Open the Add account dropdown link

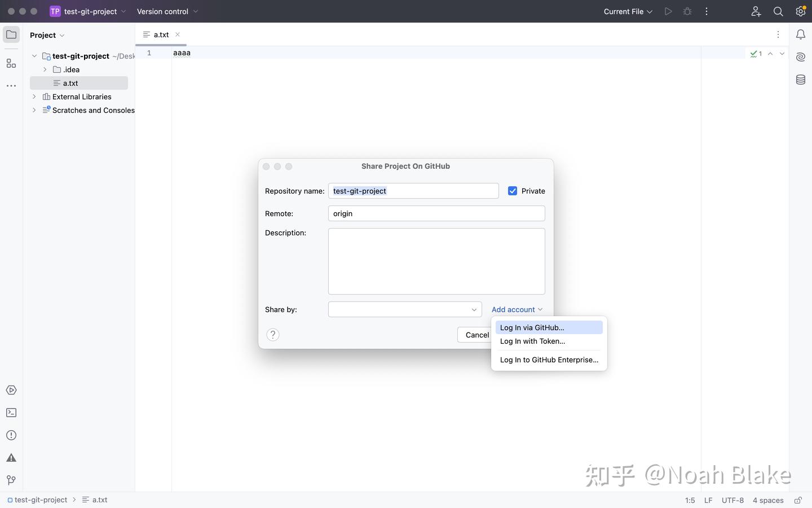tap(517, 309)
